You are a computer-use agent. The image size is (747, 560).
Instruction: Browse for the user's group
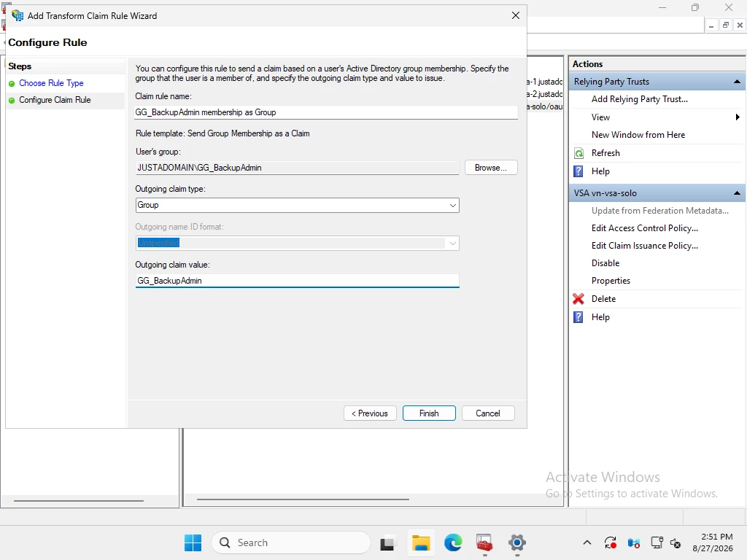pyautogui.click(x=491, y=168)
